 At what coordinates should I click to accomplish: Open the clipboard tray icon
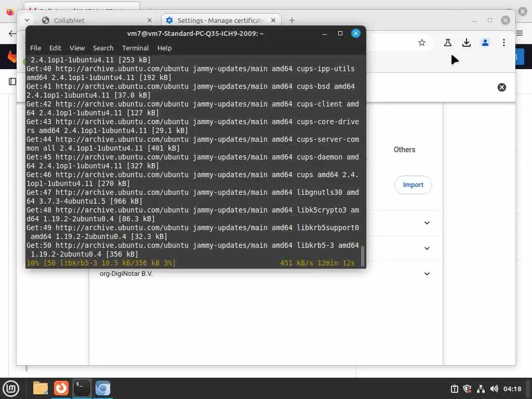pos(454,389)
